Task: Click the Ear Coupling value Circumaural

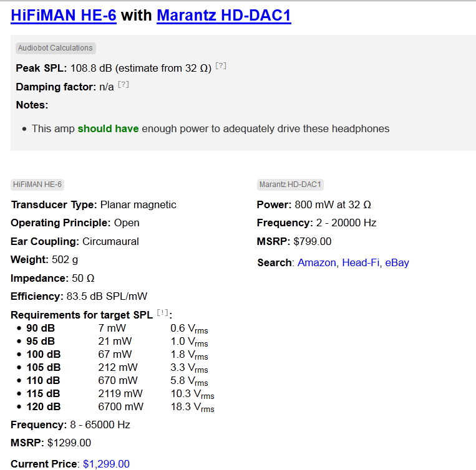Action: (110, 241)
